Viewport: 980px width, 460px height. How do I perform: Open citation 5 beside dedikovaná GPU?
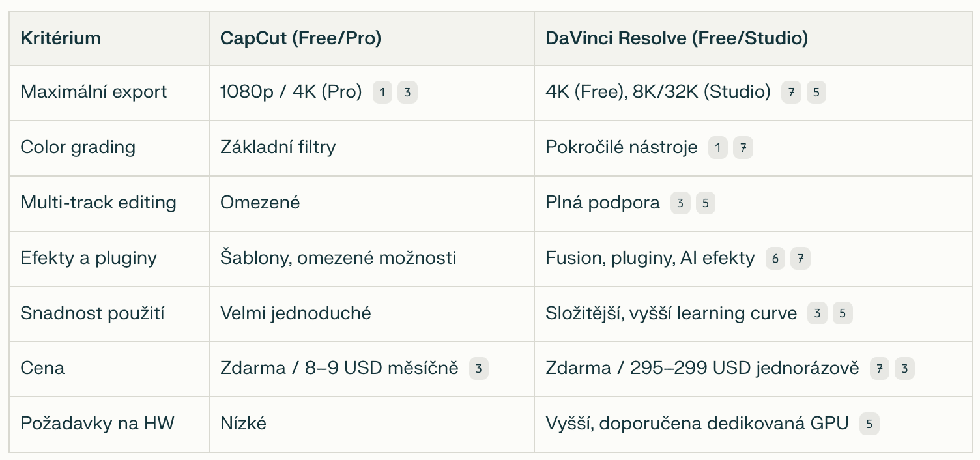(869, 425)
